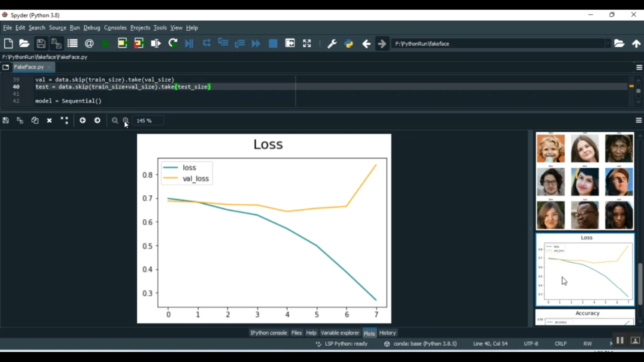Image resolution: width=644 pixels, height=362 pixels.
Task: Switch to the Variable explorer tab
Action: click(x=340, y=333)
